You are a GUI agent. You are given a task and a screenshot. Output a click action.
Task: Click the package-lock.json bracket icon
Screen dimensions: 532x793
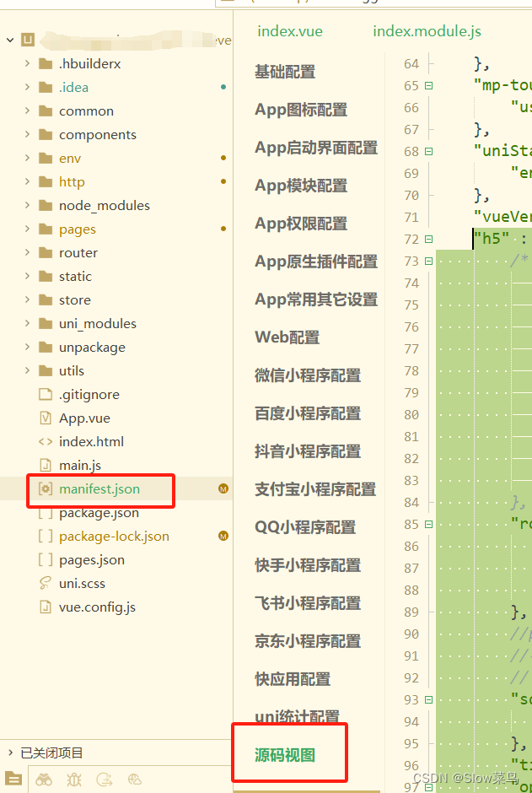46,536
